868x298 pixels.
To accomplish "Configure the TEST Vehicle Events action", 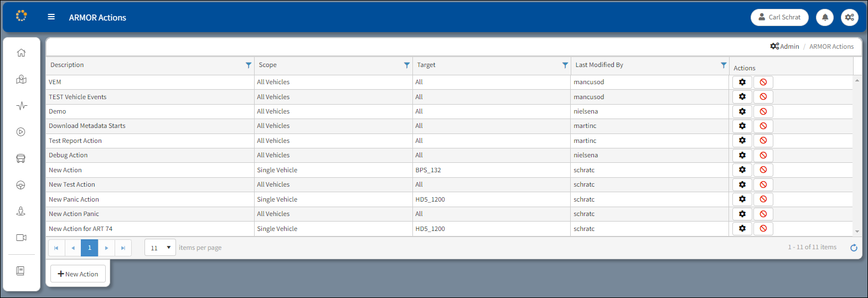I will coord(742,97).
